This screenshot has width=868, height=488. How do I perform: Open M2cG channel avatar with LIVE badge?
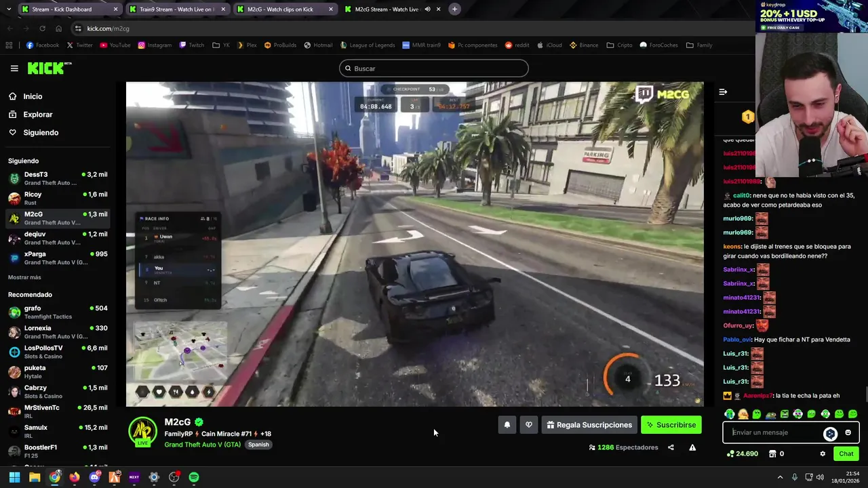point(143,432)
